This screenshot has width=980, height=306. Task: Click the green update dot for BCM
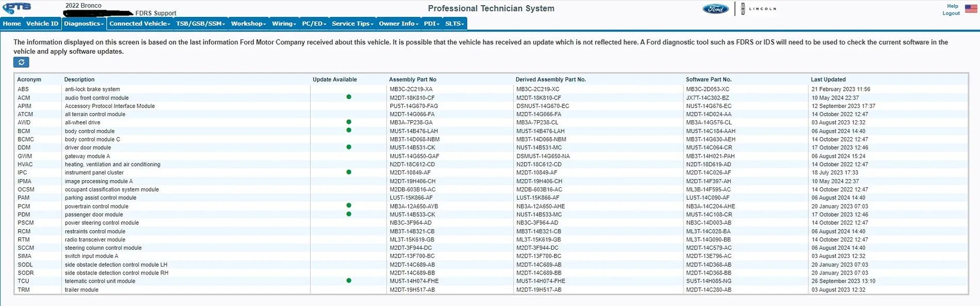pos(349,131)
